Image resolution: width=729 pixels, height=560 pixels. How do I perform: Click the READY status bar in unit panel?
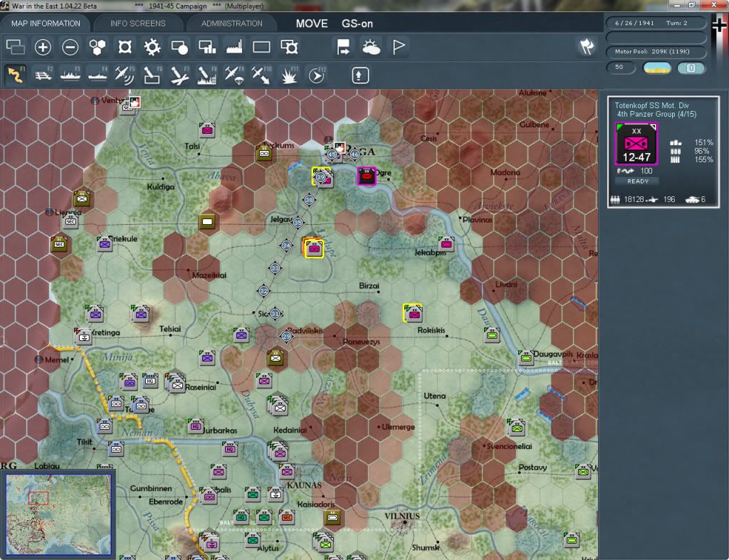(637, 181)
